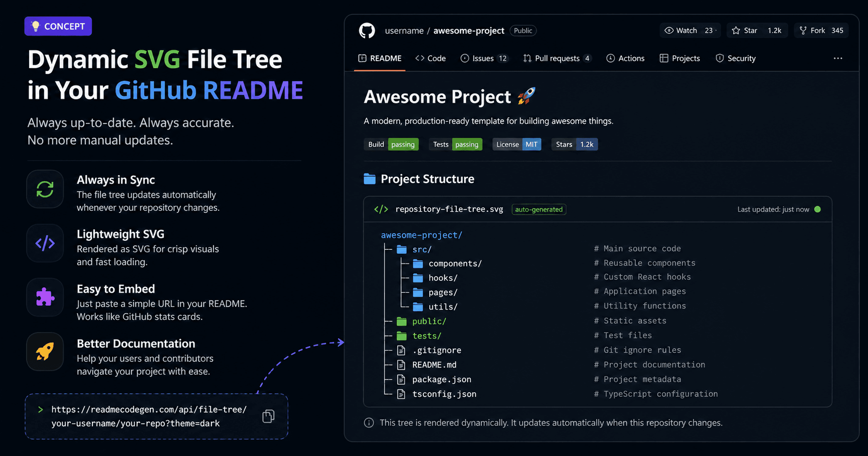868x456 pixels.
Task: Click code icon beside repository-file-tree.svg
Action: [x=381, y=209]
